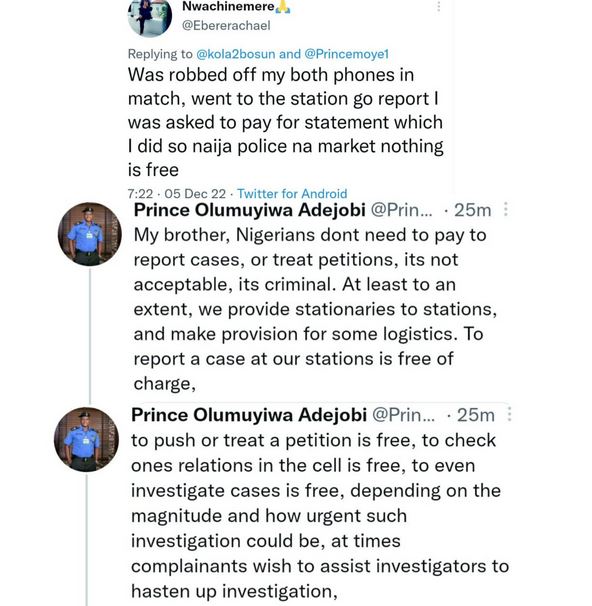Open the @Prin... handle in the second reply
Viewport: 592px width, 606px height.
(x=403, y=415)
